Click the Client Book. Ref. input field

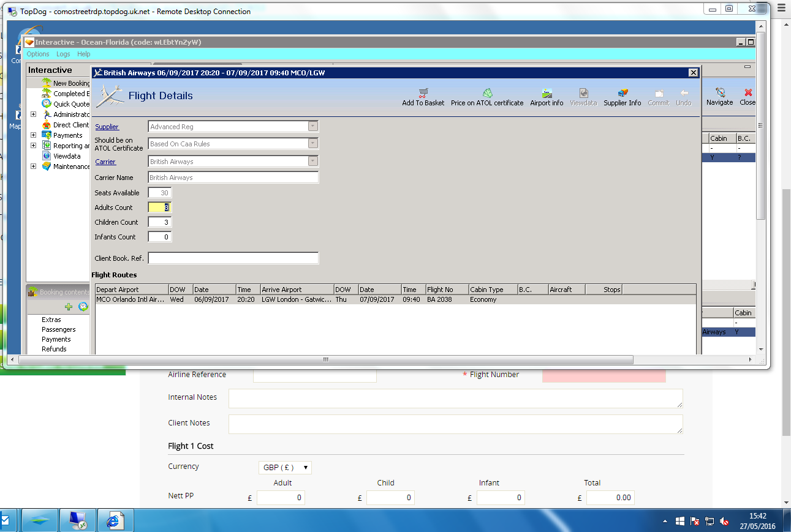[x=233, y=258]
